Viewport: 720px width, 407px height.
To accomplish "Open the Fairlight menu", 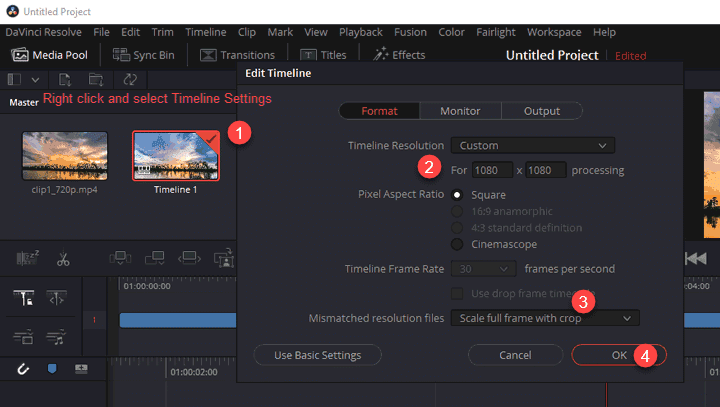I will point(496,32).
